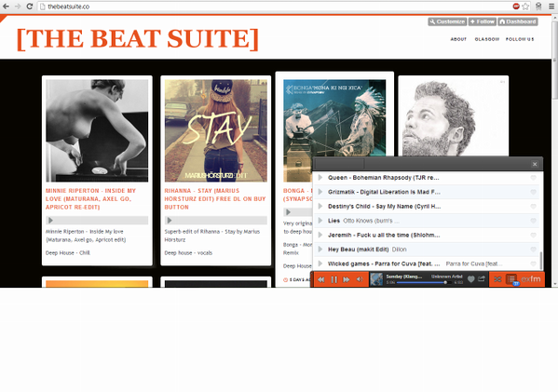Play Destiny's Child Say My Name
Screen dimensions: 558x392
(320, 207)
